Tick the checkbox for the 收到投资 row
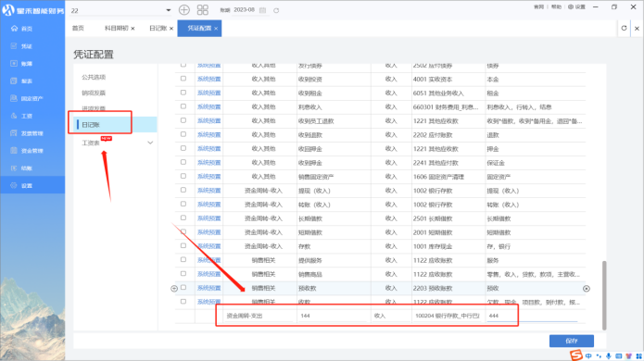The image size is (644, 361). click(183, 79)
